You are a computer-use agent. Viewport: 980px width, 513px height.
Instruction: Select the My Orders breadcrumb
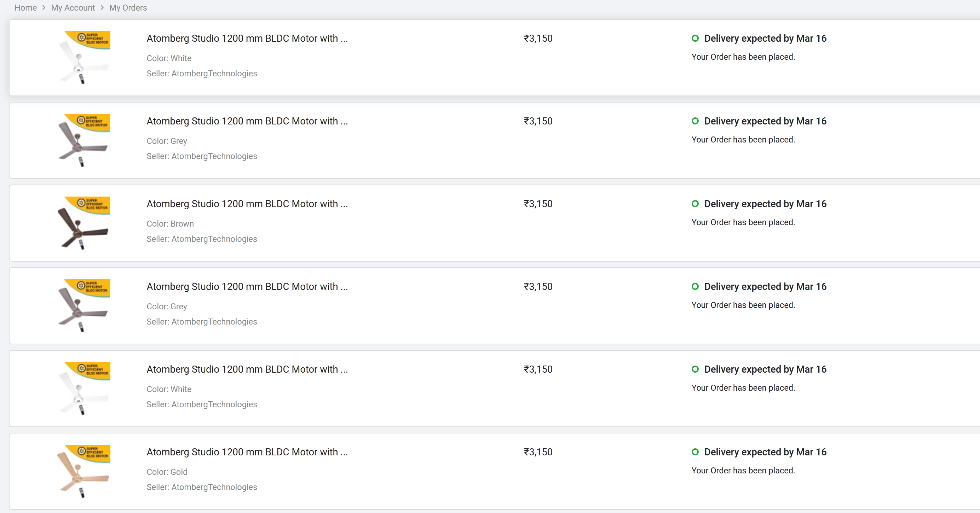tap(128, 8)
